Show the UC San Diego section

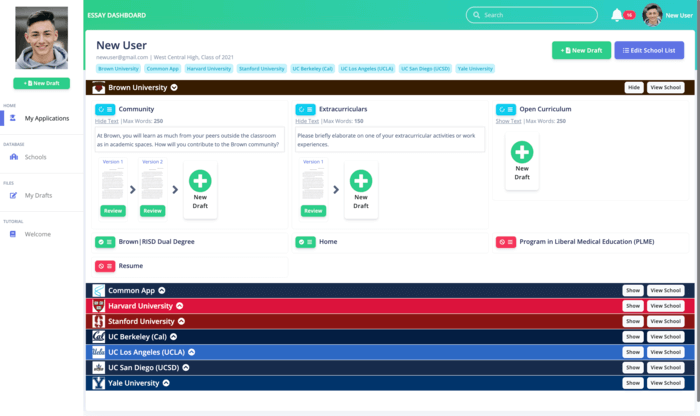coord(633,368)
